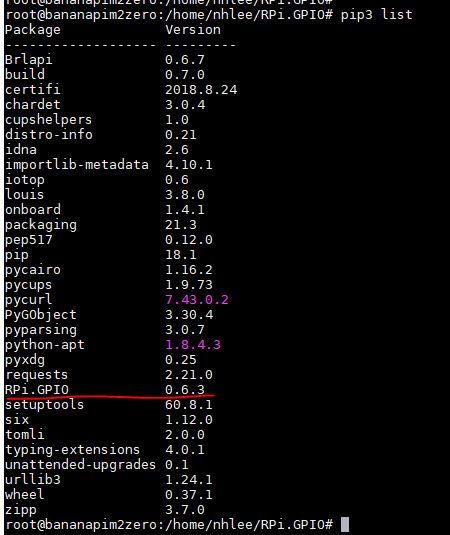The width and height of the screenshot is (450, 535).
Task: Click the certifi version 2018.8.24
Action: pos(201,89)
